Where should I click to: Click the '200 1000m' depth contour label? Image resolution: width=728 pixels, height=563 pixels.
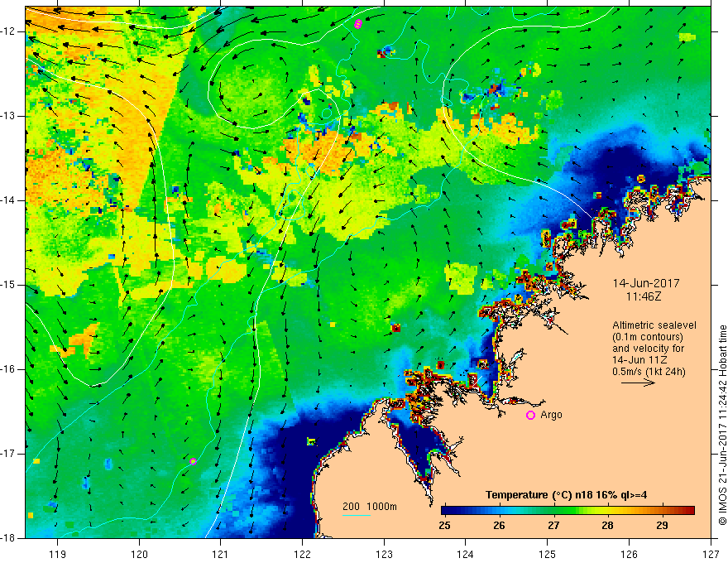(x=370, y=507)
